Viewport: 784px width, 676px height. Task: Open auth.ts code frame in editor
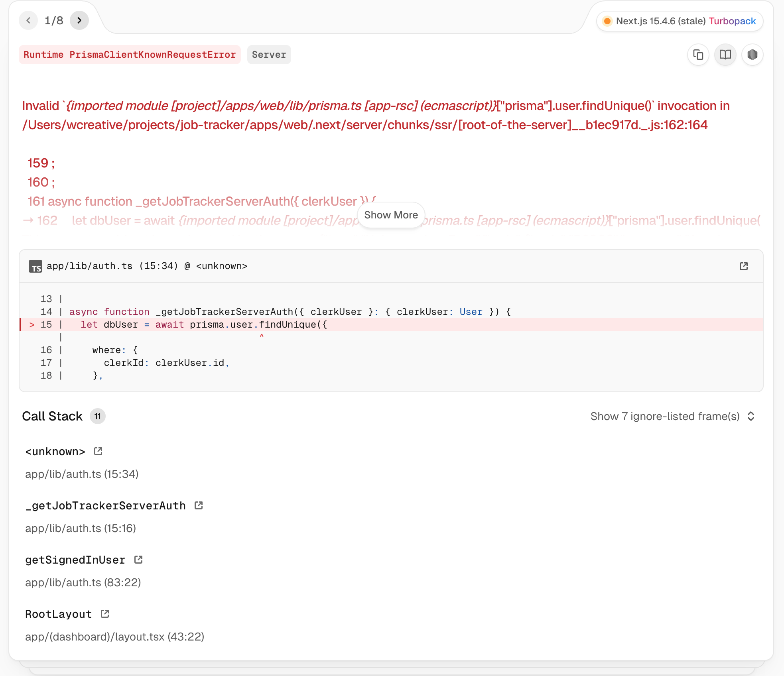743,266
